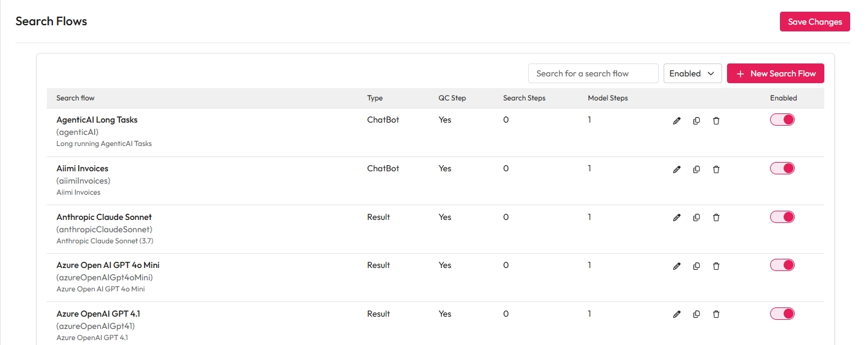Delete the Azure OpenAI GPT 4.1 flow
Image resolution: width=868 pixels, height=345 pixels.
[716, 314]
